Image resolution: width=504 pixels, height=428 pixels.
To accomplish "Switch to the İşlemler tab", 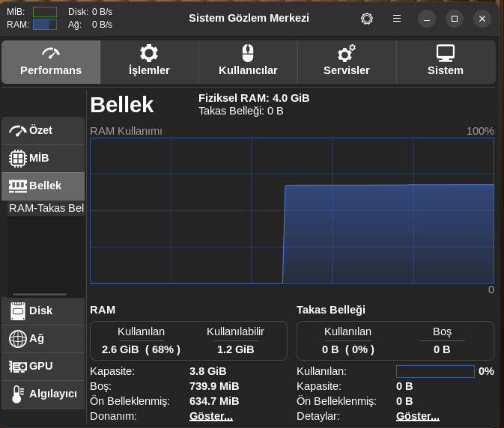I will pyautogui.click(x=149, y=61).
